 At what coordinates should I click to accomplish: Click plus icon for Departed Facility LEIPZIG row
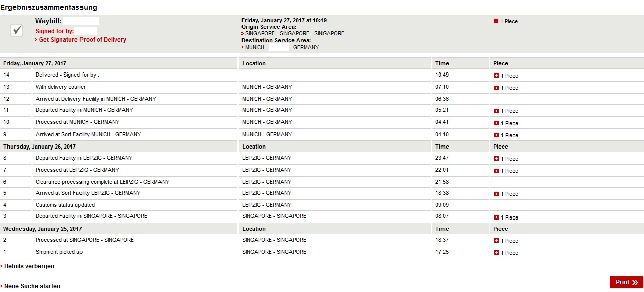496,159
